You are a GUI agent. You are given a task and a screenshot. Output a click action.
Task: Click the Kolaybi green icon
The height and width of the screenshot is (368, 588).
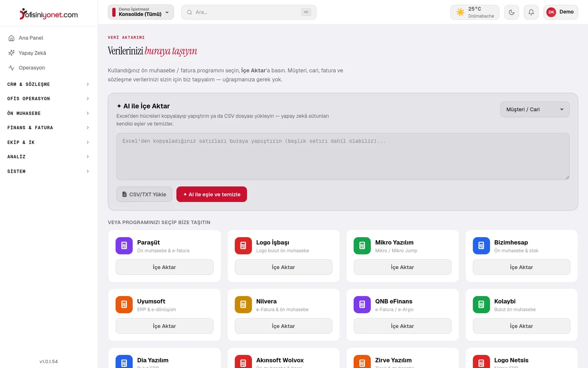click(481, 304)
